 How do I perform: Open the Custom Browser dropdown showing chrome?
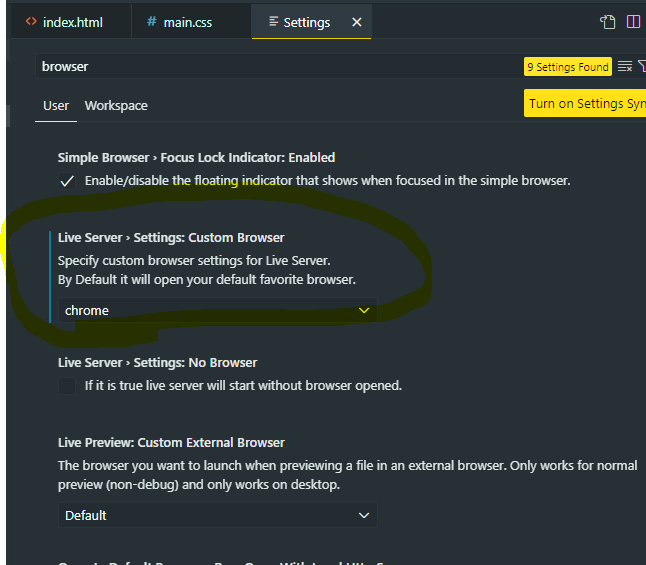tap(218, 310)
